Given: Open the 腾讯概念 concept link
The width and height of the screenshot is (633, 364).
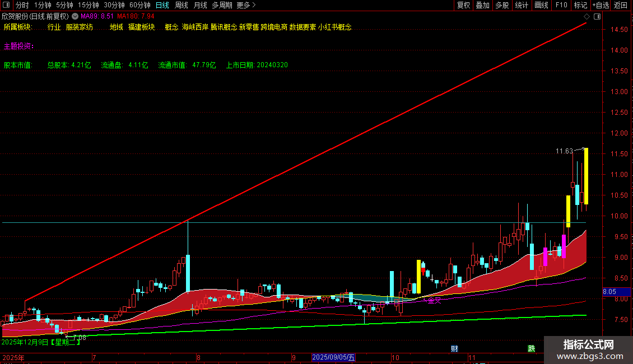Looking at the screenshot, I should 224,27.
